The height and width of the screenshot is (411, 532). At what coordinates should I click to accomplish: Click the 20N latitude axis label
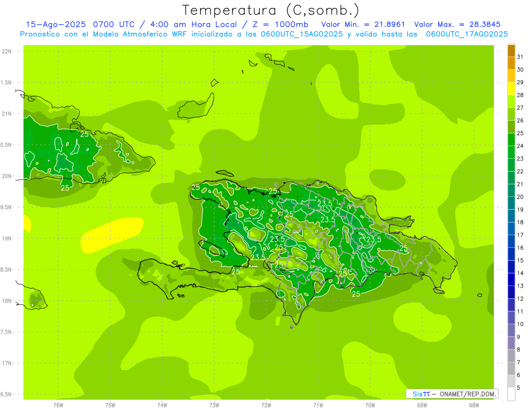pos(7,176)
